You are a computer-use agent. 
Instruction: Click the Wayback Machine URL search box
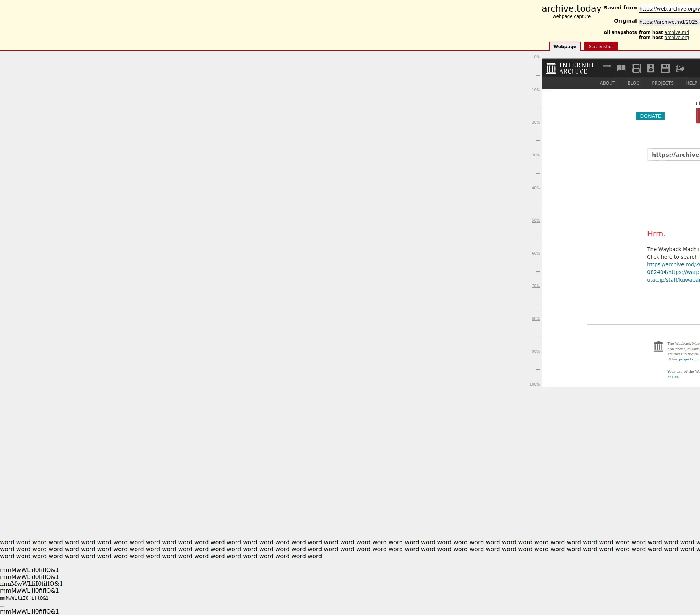pyautogui.click(x=674, y=155)
